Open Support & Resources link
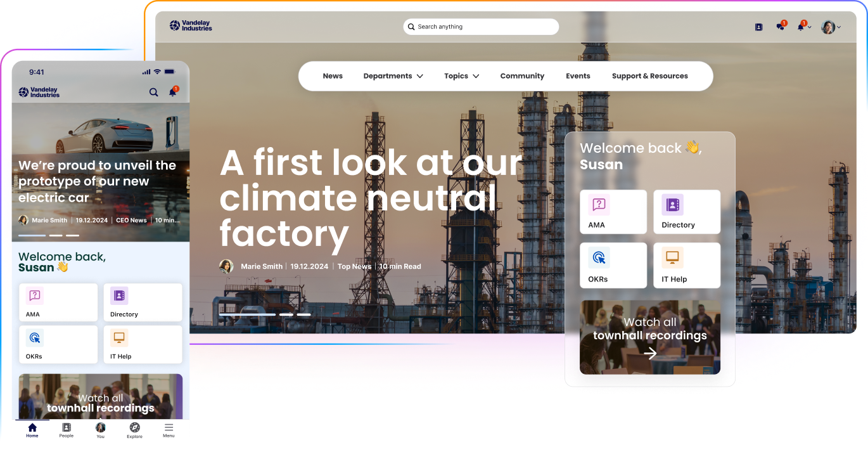 tap(649, 76)
